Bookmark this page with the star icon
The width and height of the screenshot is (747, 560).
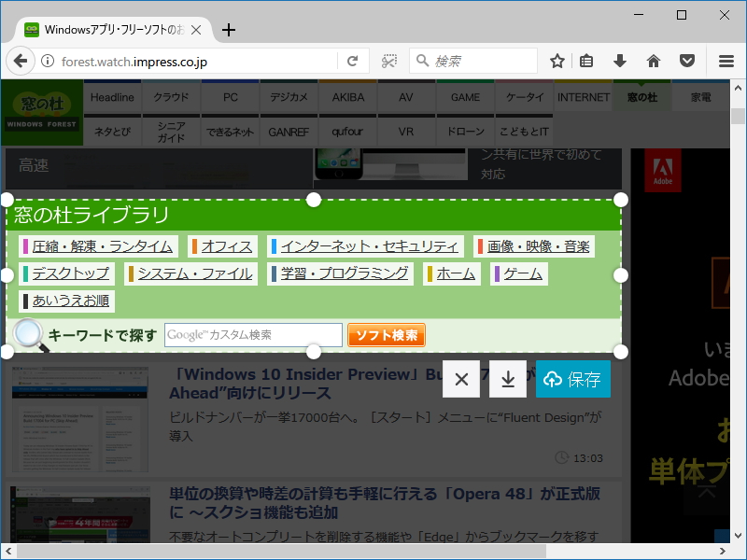coord(557,60)
